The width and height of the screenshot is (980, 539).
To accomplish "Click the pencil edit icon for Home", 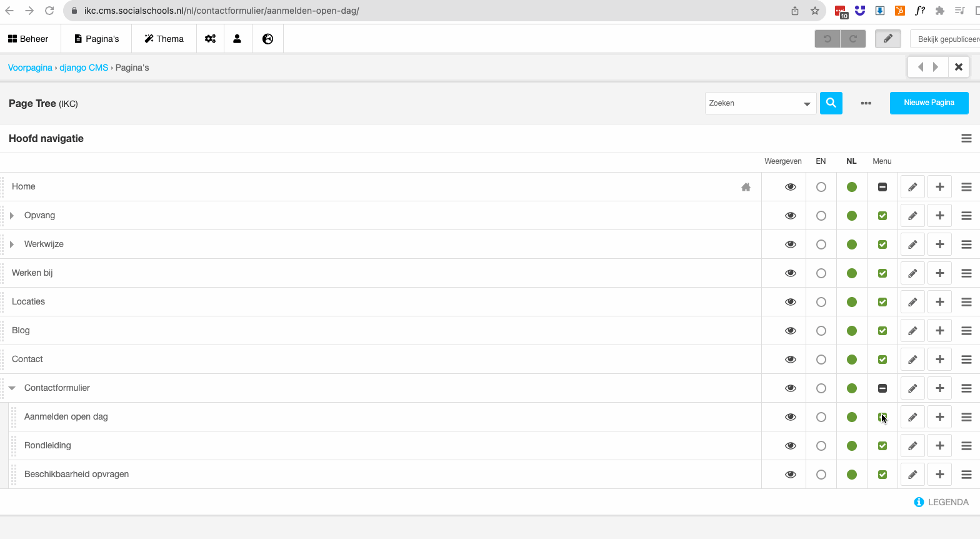I will tap(912, 187).
